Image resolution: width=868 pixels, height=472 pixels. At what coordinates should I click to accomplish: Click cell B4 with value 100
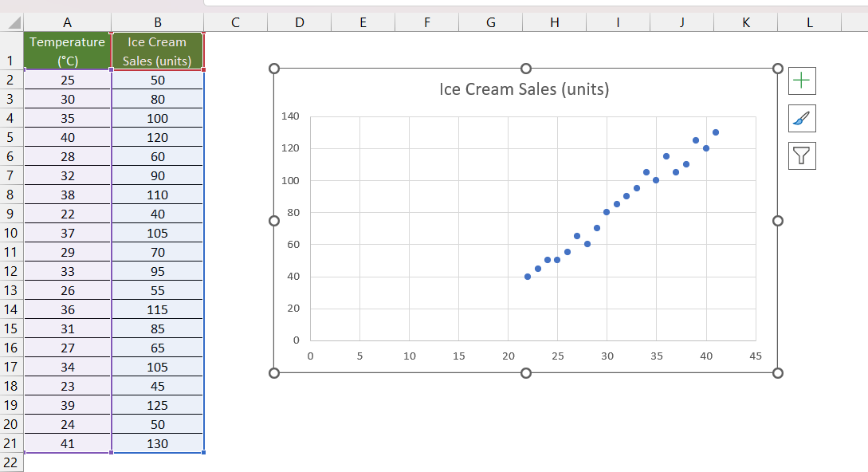pos(158,118)
